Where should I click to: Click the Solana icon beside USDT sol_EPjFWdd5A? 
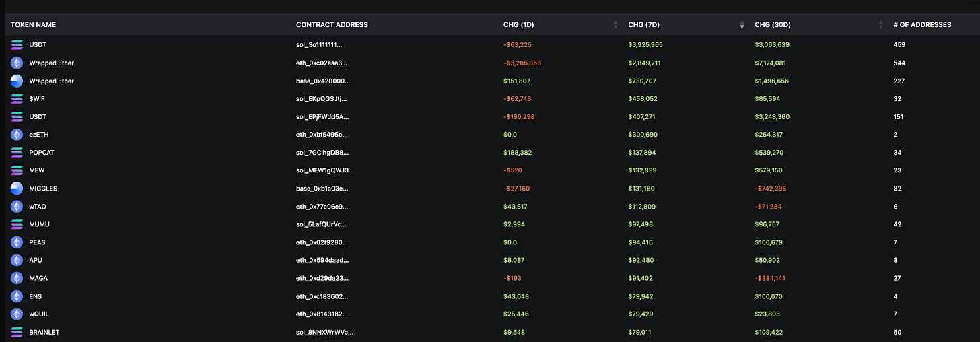point(17,116)
